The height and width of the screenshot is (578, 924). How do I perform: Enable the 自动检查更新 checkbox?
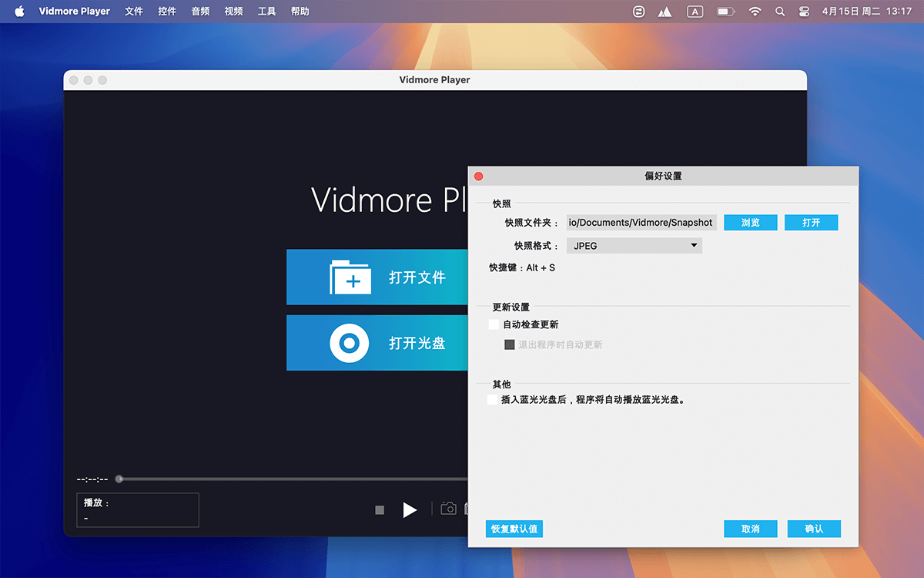(x=494, y=324)
